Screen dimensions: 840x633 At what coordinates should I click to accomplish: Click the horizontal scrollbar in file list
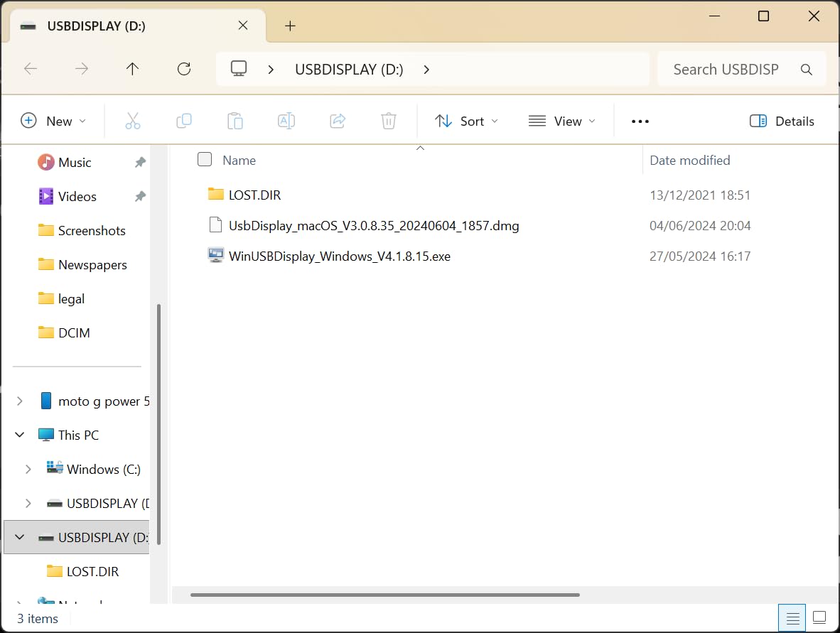[x=385, y=595]
